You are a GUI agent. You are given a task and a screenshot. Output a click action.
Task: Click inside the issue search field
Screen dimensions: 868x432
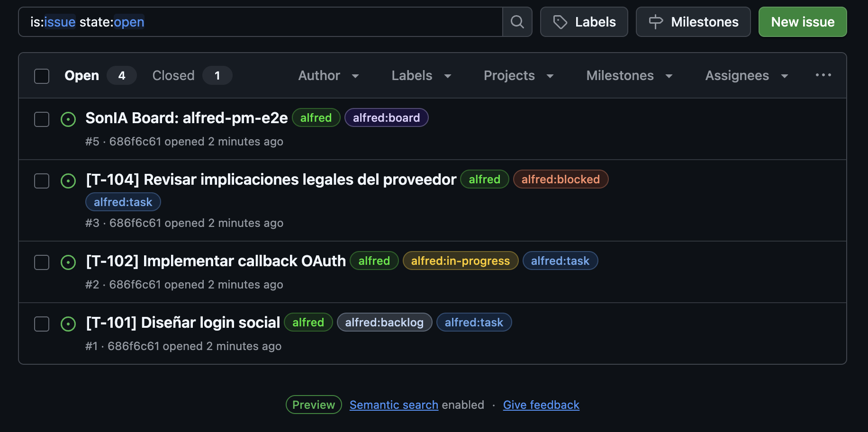coord(261,22)
